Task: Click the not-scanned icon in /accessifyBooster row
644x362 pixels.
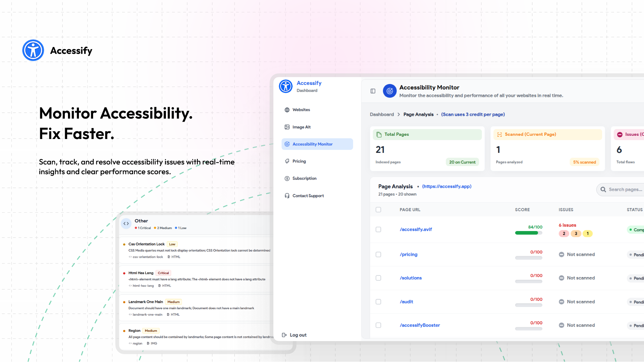Action: (x=562, y=325)
